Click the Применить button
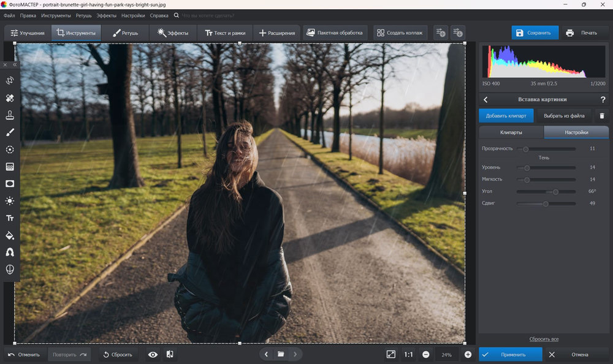Image resolution: width=613 pixels, height=364 pixels. pos(511,355)
